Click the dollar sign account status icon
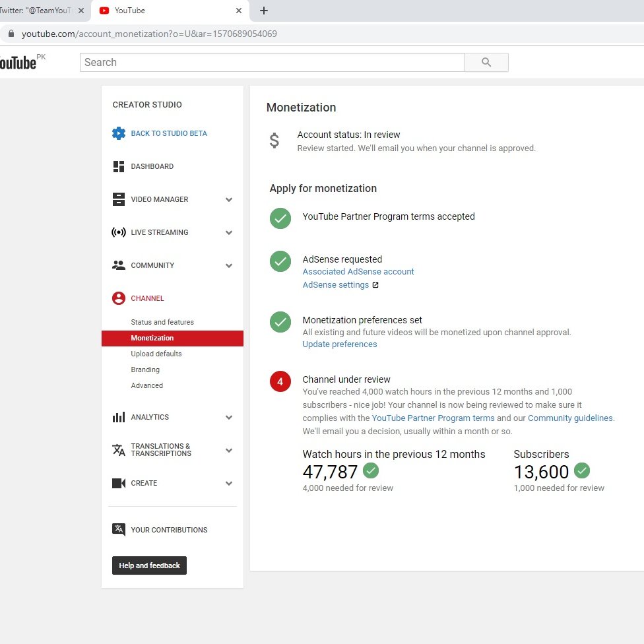The image size is (644, 644). (x=274, y=141)
